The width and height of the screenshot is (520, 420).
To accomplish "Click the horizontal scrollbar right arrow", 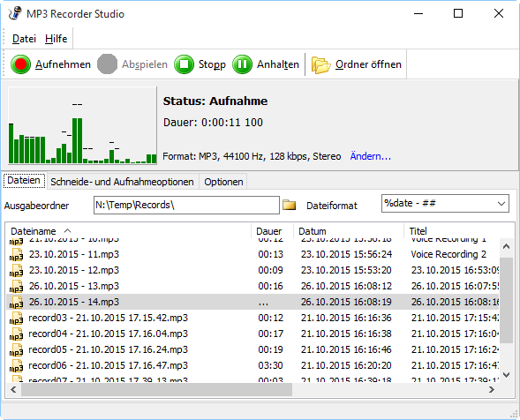I will click(x=492, y=389).
